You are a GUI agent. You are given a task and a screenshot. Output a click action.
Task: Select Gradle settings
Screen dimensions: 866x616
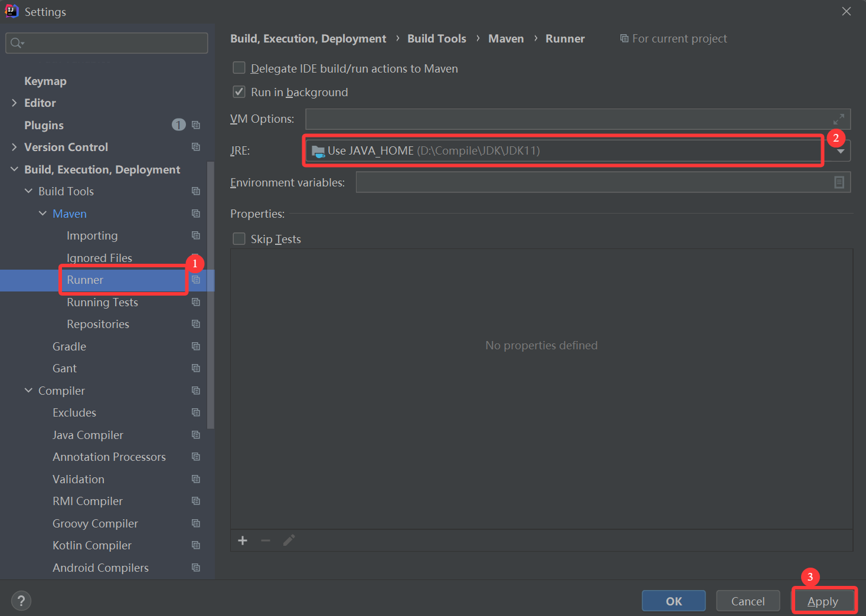[69, 346]
